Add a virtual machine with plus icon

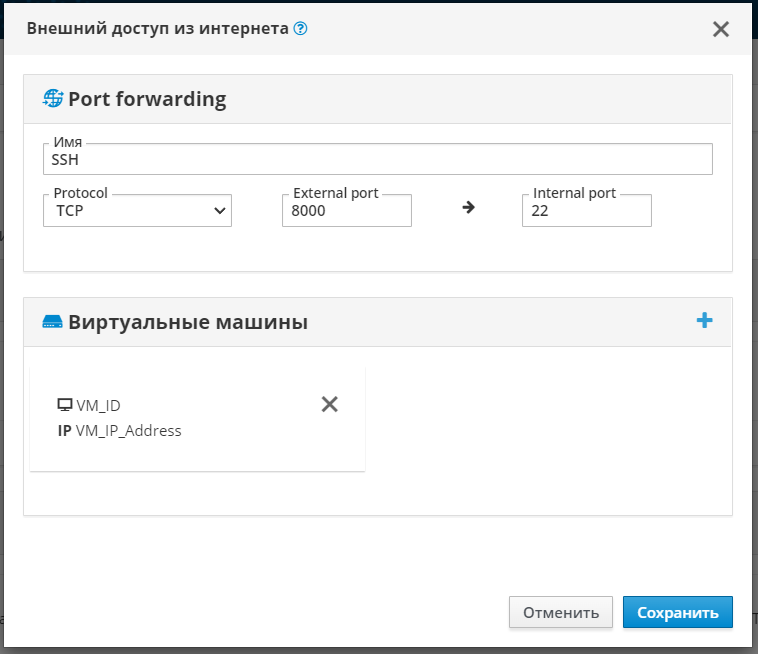point(704,320)
